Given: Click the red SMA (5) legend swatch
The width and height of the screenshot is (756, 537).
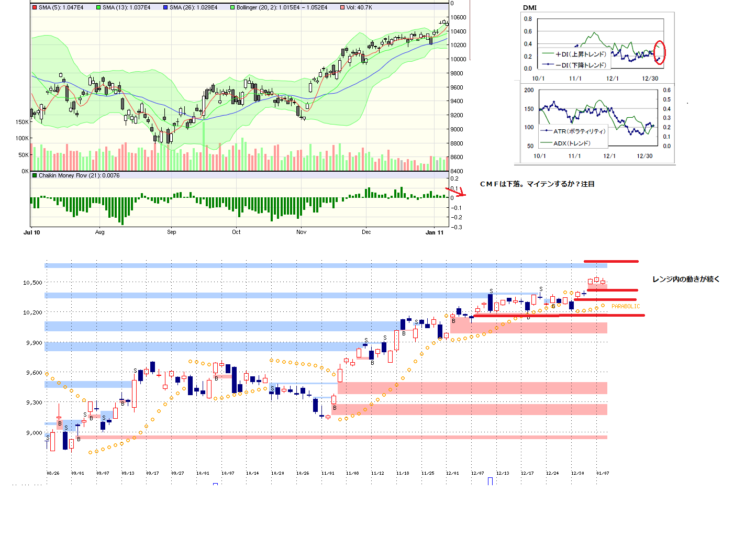Looking at the screenshot, I should click(35, 8).
